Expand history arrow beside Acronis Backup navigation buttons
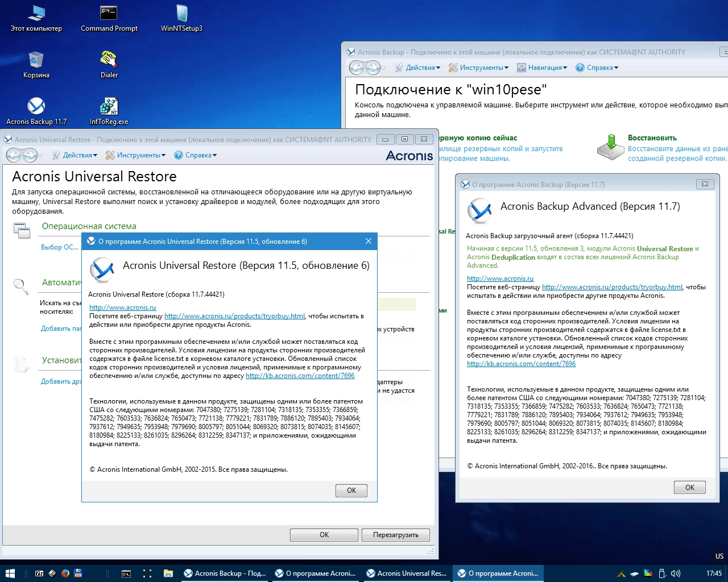The height and width of the screenshot is (582, 728). coord(384,68)
